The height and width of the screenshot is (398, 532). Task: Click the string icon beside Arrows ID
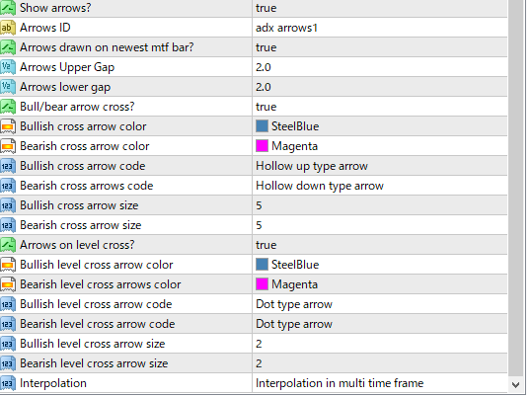pyautogui.click(x=8, y=28)
